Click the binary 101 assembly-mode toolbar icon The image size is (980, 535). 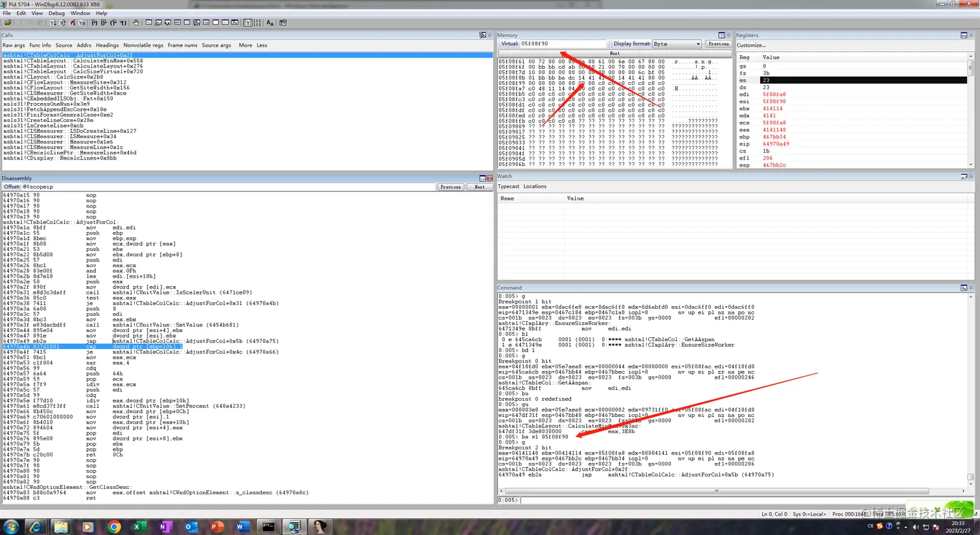[257, 23]
